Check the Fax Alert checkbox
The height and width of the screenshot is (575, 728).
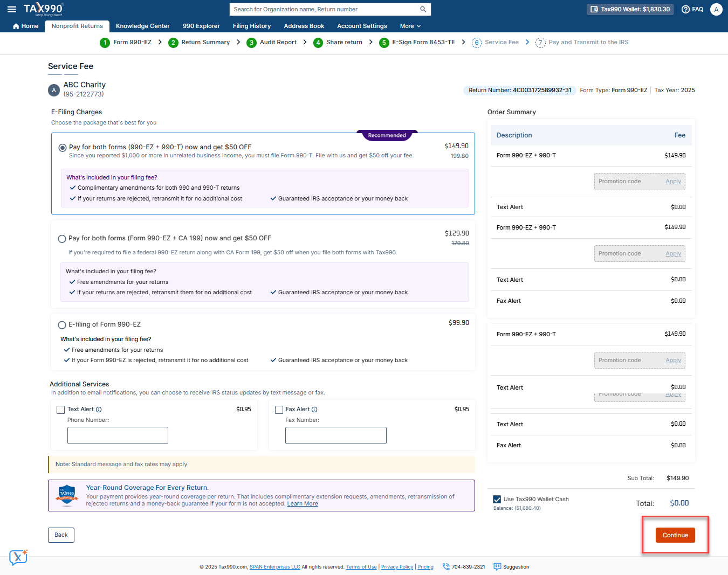(279, 410)
